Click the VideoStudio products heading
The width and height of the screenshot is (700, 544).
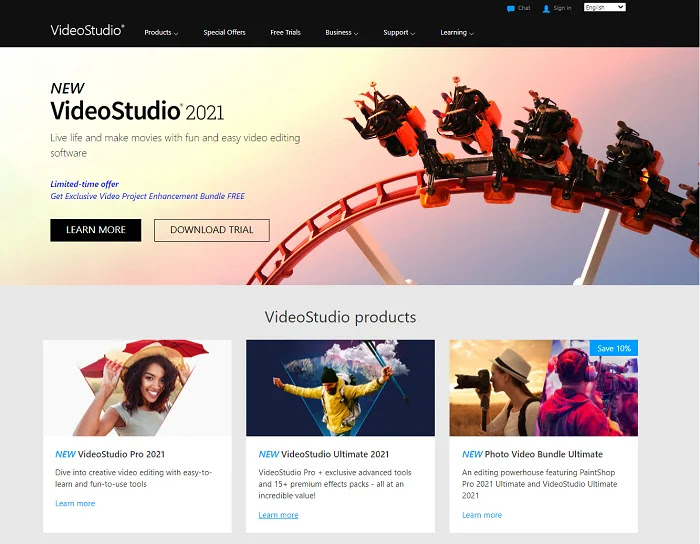tap(340, 317)
